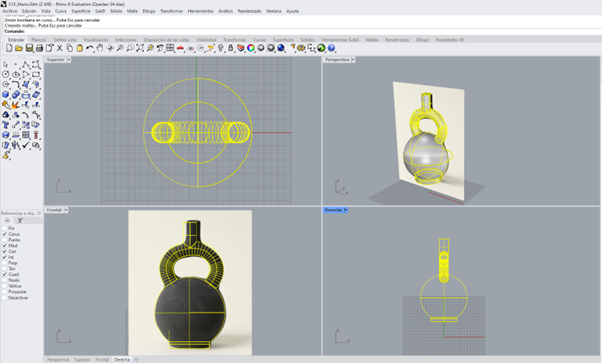This screenshot has height=363, width=602.
Task: Open the Derecha viewport dropdown arrow
Action: pyautogui.click(x=346, y=210)
